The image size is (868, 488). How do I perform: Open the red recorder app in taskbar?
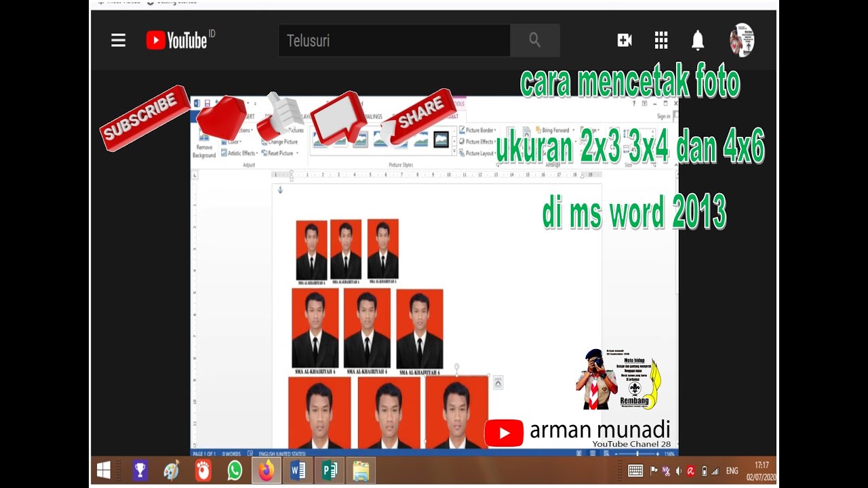click(x=203, y=470)
